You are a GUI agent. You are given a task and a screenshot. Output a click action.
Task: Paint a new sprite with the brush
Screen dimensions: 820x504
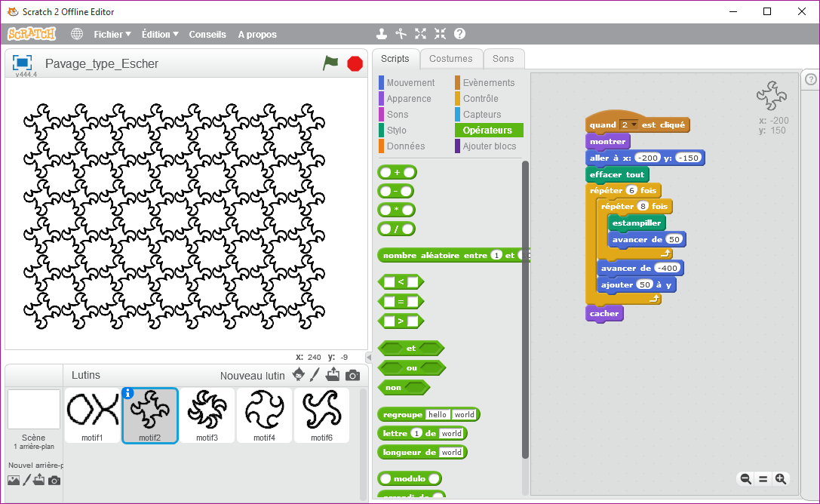(315, 375)
